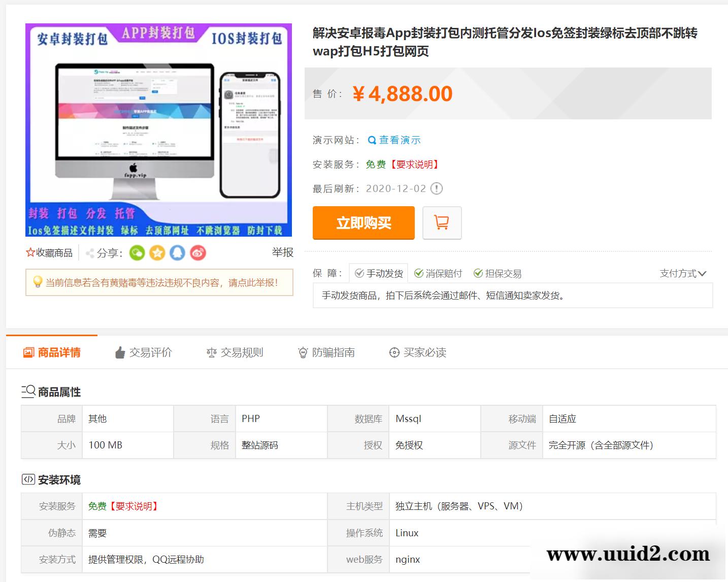Switch to the 交易评价 tab
Viewport: 728px width, 582px height.
(144, 352)
